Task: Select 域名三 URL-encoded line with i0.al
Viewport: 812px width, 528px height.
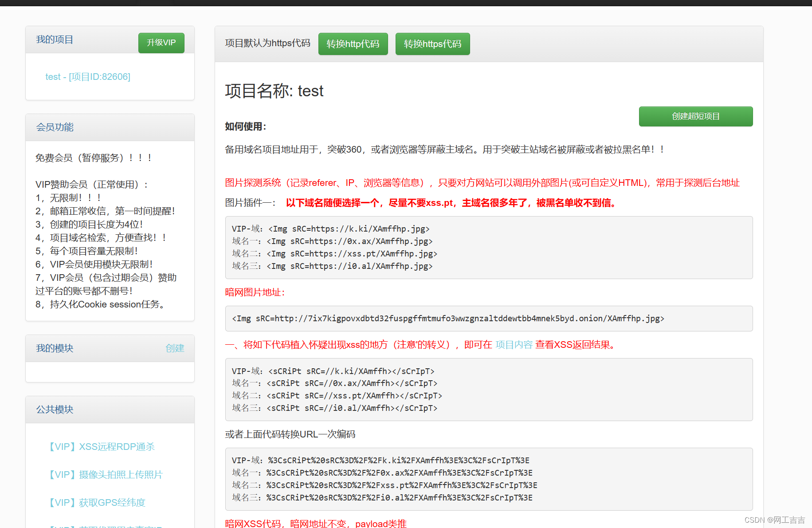Action: (x=382, y=498)
